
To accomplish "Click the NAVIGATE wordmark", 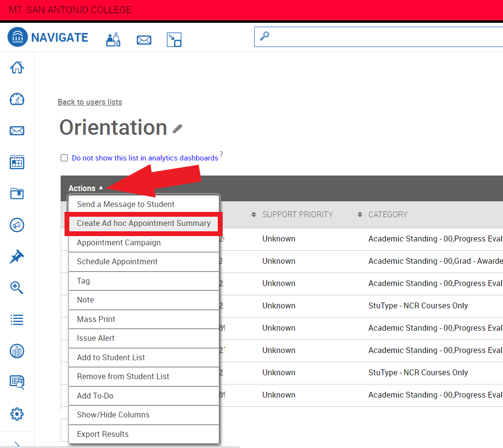I will (x=60, y=37).
